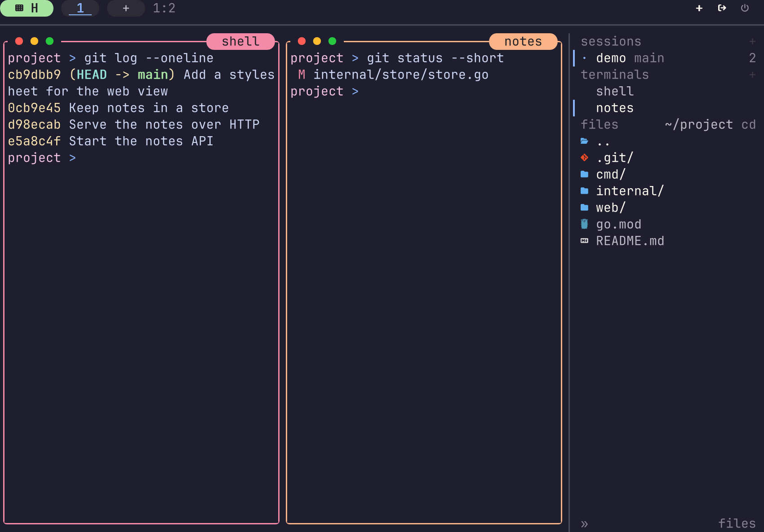The image size is (764, 532).
Task: Click the plus icon in top-right bar
Action: tap(699, 8)
